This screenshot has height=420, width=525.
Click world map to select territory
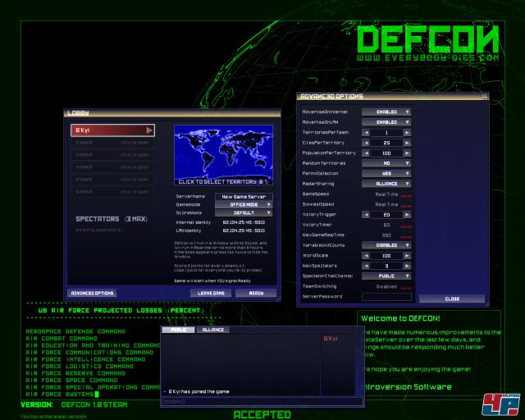tap(223, 155)
